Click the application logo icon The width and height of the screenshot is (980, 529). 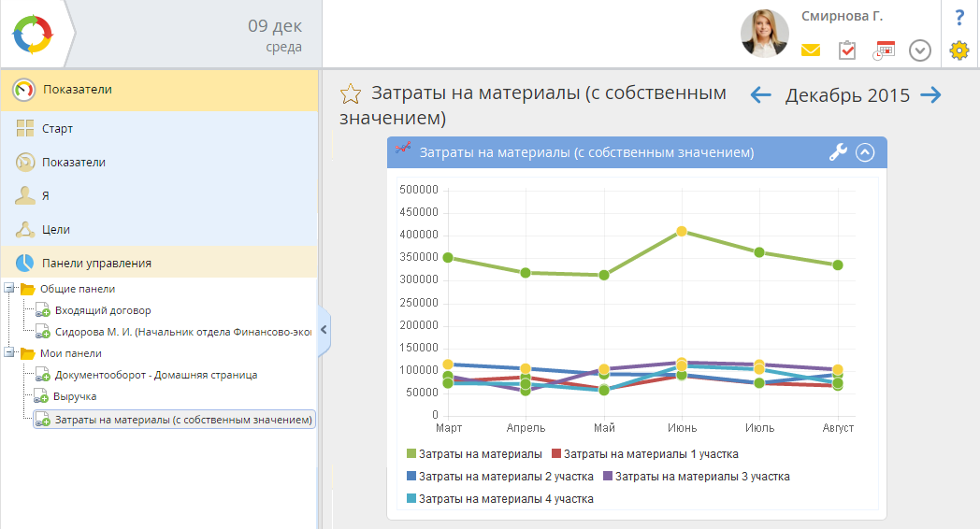click(33, 34)
